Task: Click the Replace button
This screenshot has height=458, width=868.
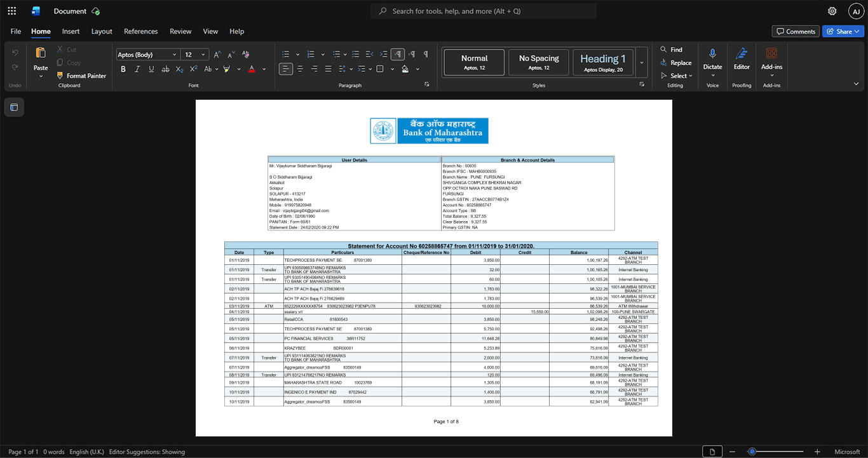Action: (676, 63)
